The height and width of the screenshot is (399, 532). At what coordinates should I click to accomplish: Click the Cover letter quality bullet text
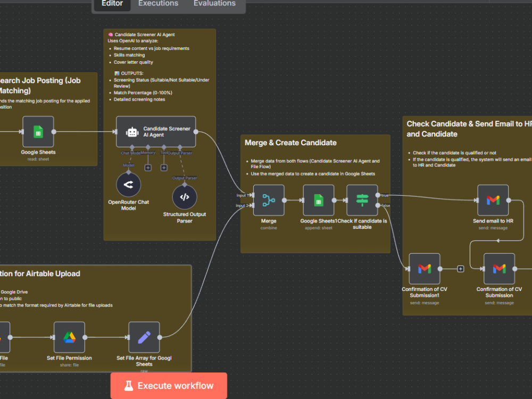pyautogui.click(x=134, y=62)
